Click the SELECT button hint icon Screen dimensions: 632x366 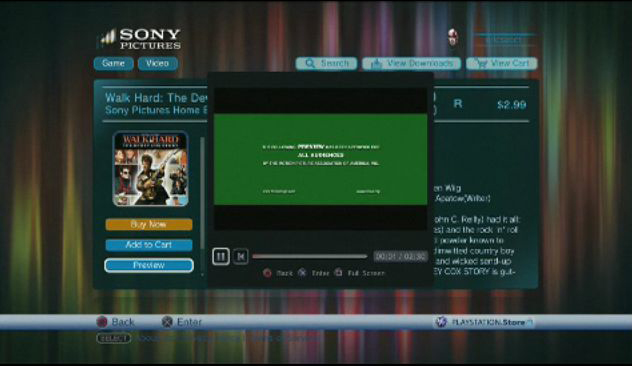coord(114,339)
